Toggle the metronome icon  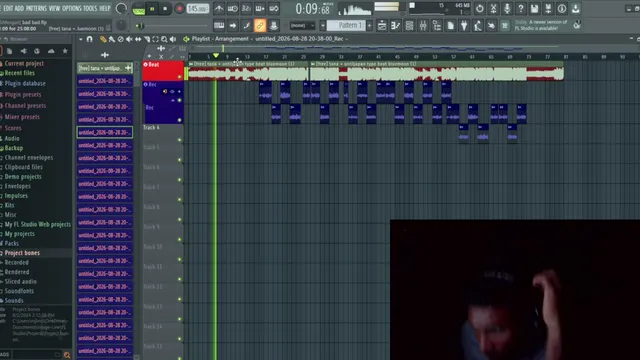tap(219, 9)
